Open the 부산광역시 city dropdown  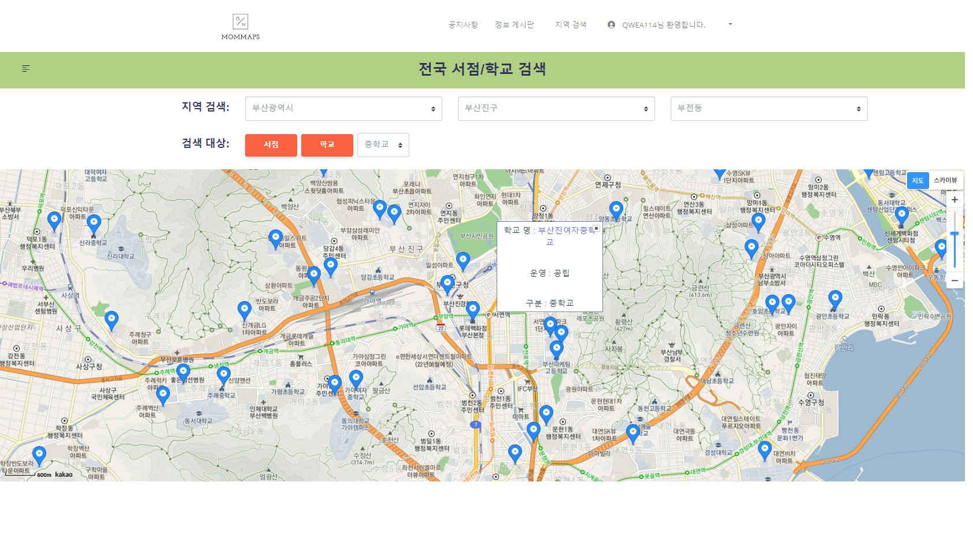click(x=343, y=108)
